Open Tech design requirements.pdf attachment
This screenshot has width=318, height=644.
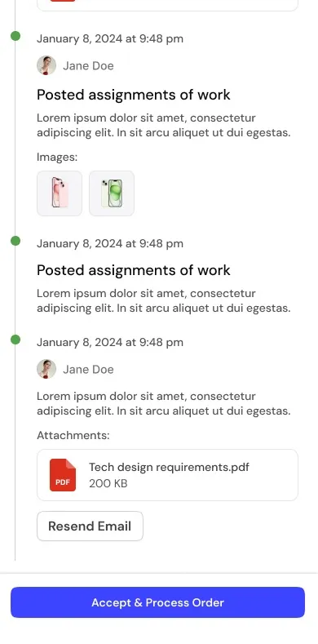click(167, 475)
